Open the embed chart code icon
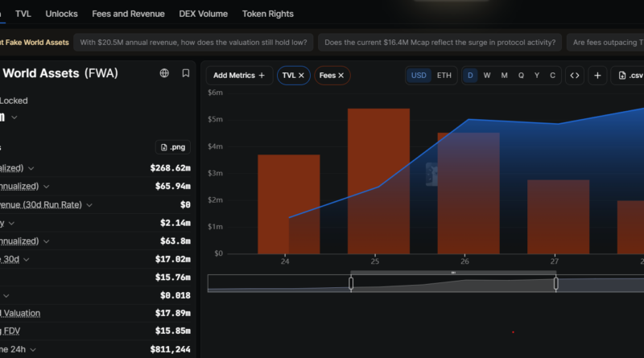Image resolution: width=644 pixels, height=358 pixels. [x=575, y=76]
